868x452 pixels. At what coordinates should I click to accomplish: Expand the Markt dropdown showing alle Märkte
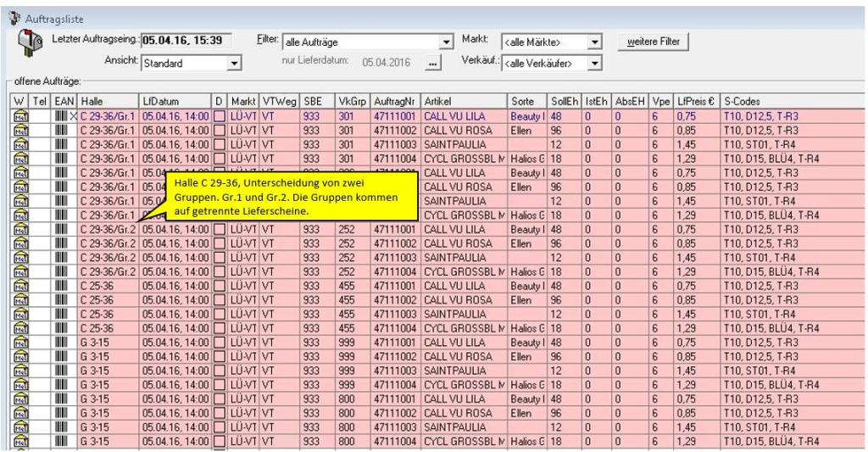pos(594,41)
